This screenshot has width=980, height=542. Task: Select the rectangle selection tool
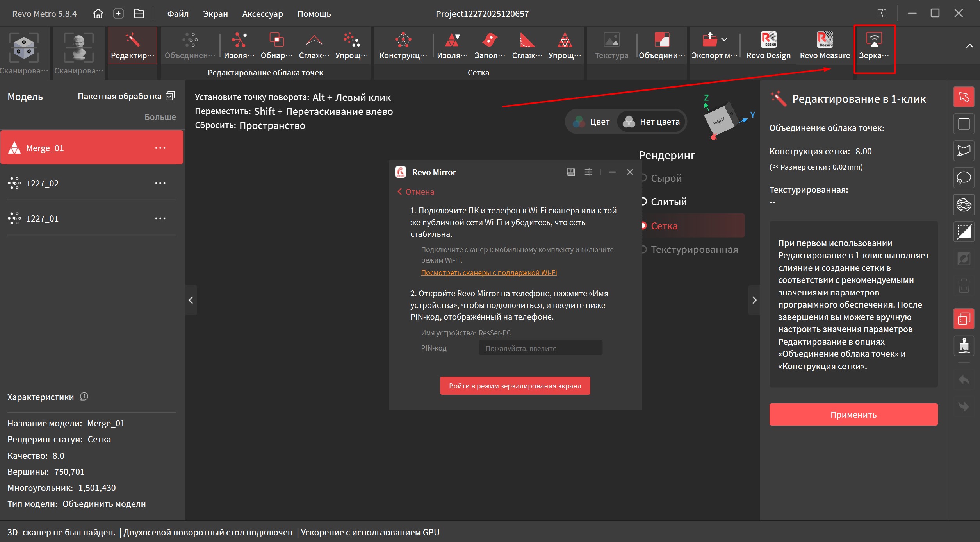[x=964, y=124]
